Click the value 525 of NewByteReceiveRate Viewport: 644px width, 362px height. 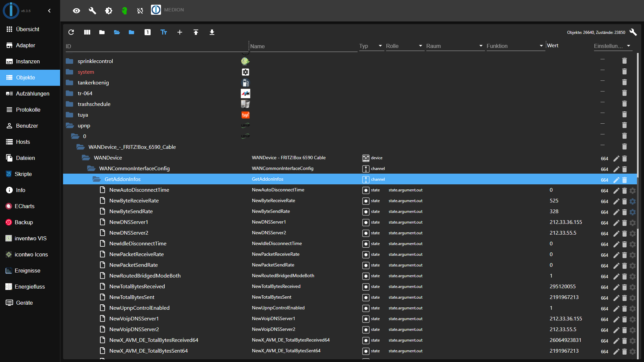(x=554, y=200)
